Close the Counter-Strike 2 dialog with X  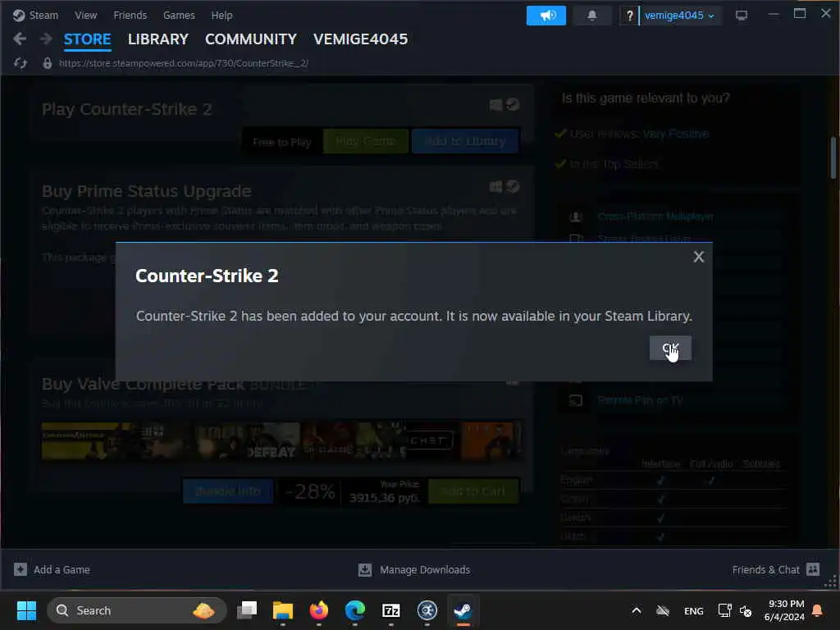(698, 257)
